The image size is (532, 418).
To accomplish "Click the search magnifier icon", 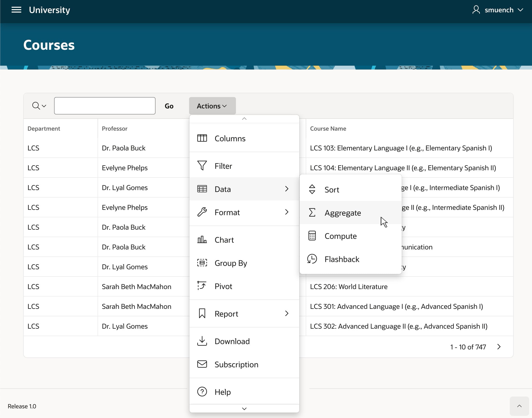I will coord(36,106).
